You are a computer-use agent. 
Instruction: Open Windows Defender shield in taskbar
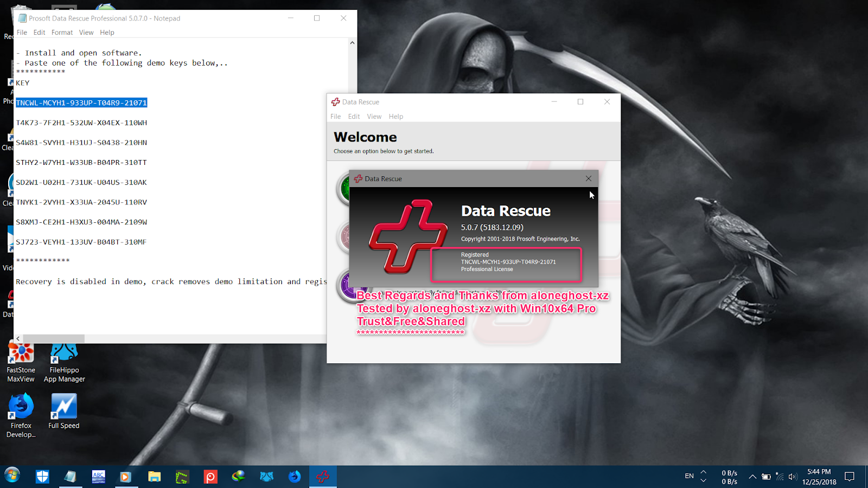[x=42, y=477]
